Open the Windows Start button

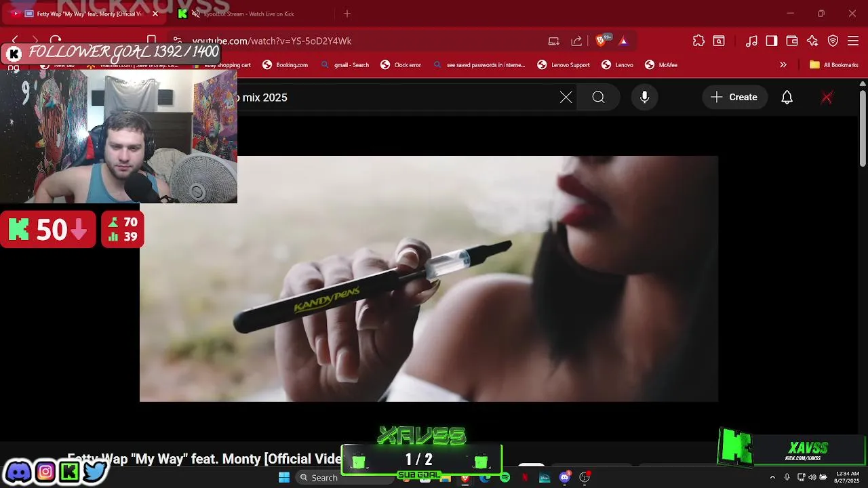pyautogui.click(x=284, y=478)
